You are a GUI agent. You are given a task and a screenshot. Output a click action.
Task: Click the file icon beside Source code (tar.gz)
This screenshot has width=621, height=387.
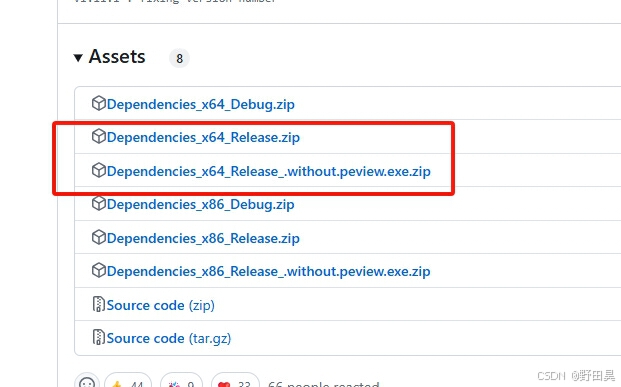(x=99, y=337)
